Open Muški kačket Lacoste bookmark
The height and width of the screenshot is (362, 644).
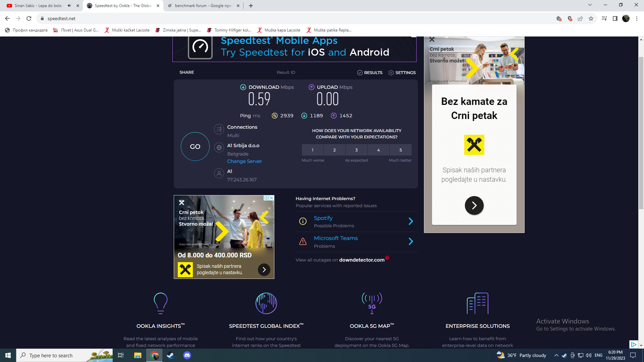[x=127, y=30]
